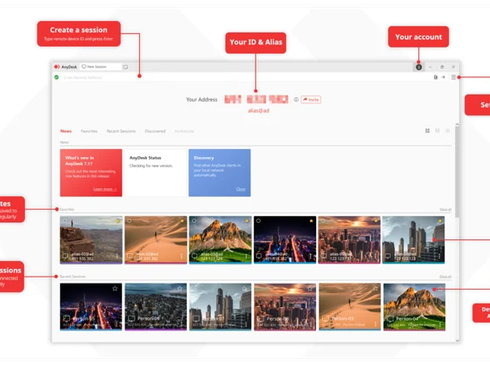Open three-dot menu on skyscrapers favorite tile
Image resolution: width=490 pixels, height=366 pixels.
(x=440, y=256)
